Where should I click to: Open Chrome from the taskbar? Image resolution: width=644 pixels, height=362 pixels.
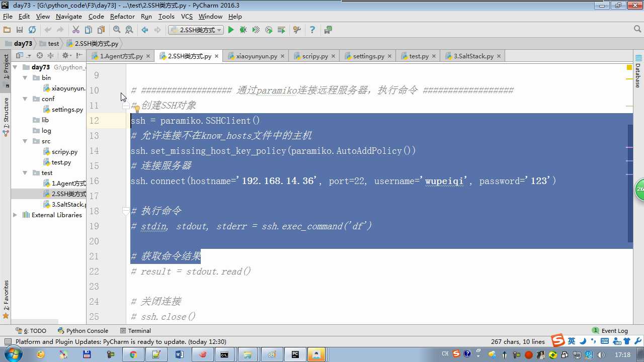coord(133,354)
